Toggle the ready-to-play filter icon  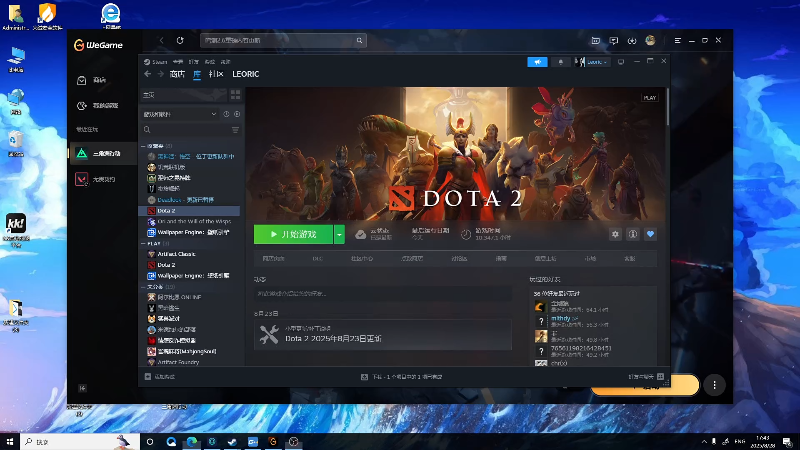coord(237,114)
